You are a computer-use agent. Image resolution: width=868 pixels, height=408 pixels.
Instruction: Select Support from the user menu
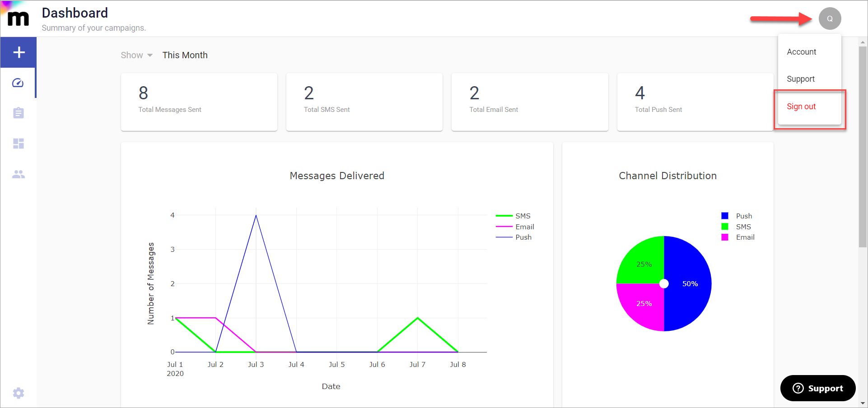809,79
